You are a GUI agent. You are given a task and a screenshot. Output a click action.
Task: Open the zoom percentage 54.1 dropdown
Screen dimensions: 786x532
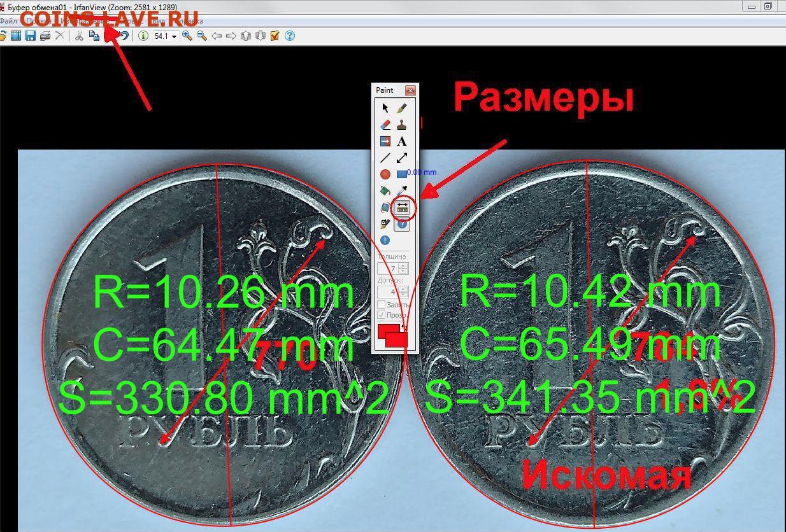coord(174,37)
